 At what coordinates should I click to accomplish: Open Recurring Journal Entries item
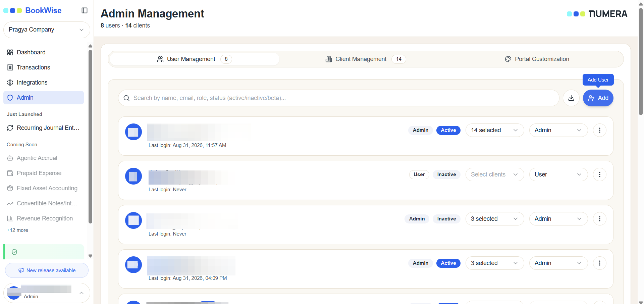44,128
